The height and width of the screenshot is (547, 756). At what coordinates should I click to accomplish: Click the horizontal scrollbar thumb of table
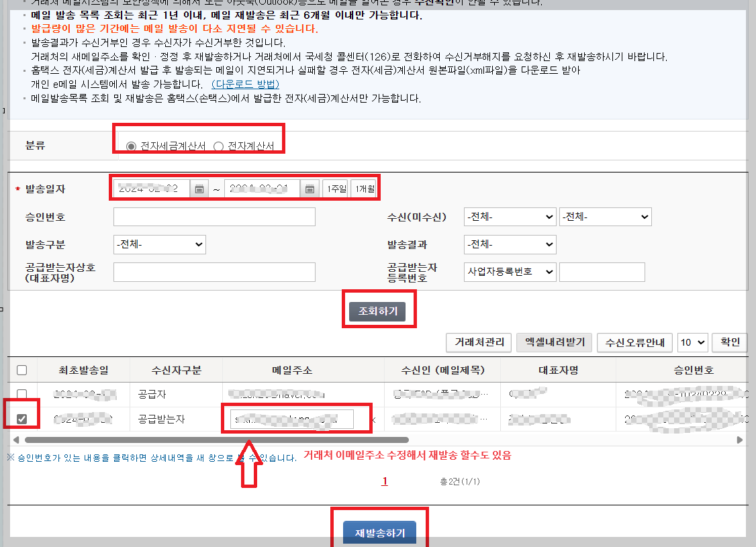216,440
